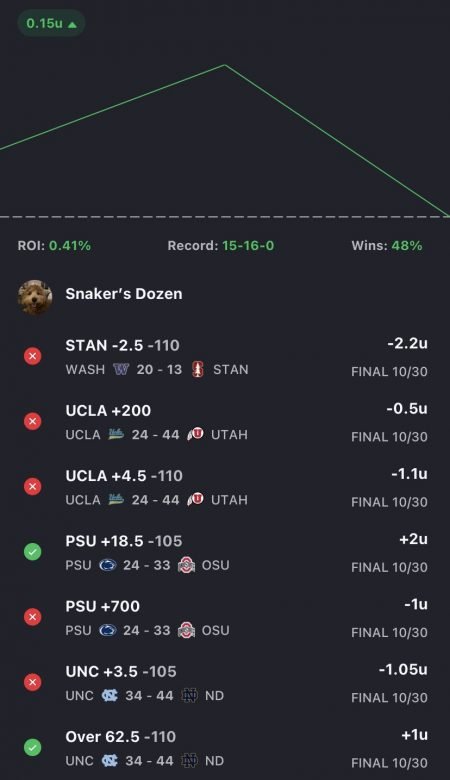Open Snaker's Dozen dog profile picture
The width and height of the screenshot is (450, 780).
pos(35,297)
